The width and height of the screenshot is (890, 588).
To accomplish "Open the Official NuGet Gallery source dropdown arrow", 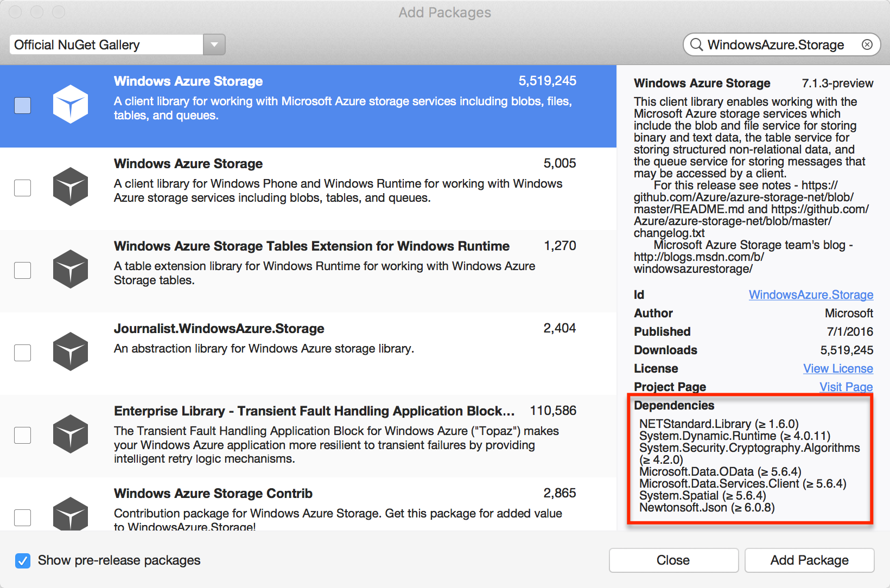I will coord(214,44).
